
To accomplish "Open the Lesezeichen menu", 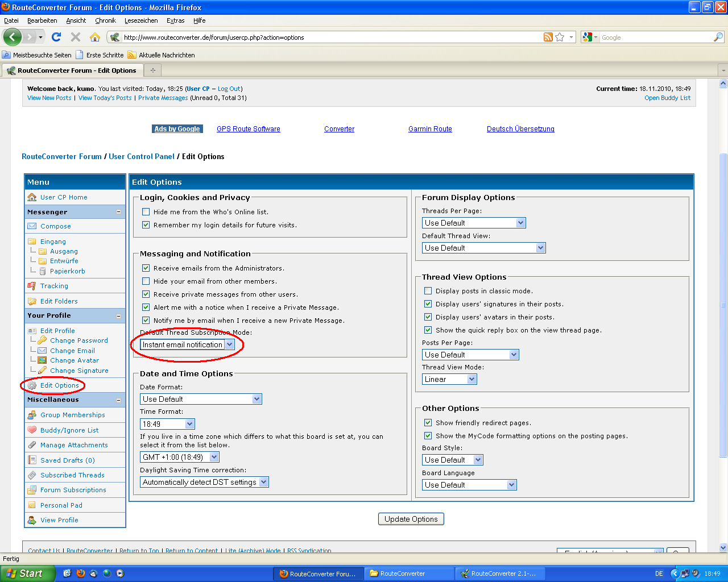I will (141, 20).
